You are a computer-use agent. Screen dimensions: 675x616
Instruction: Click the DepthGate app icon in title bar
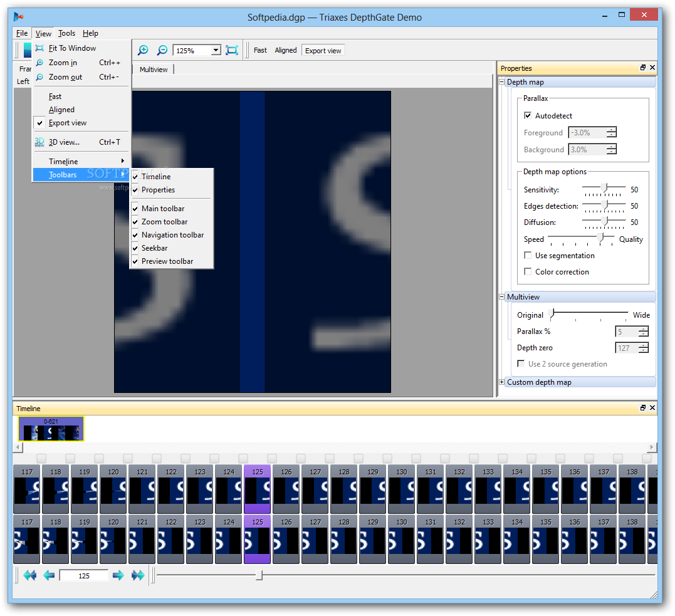click(x=18, y=17)
